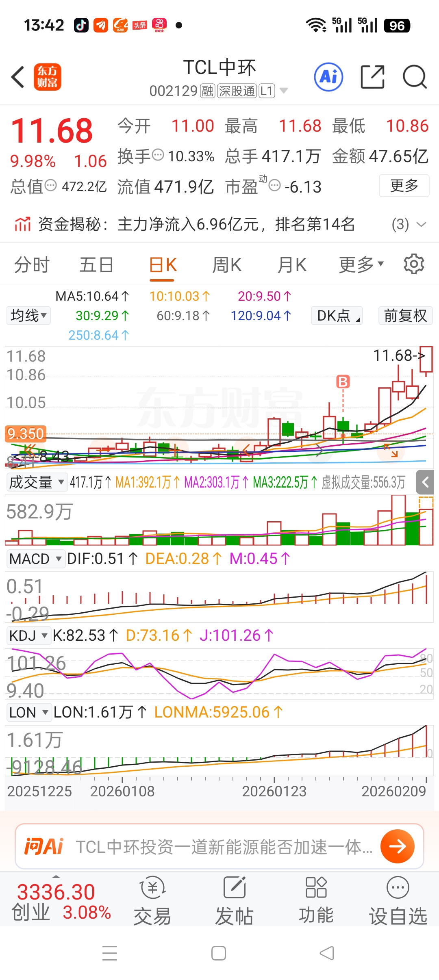
Task: Tap 创业 index 3336.30 ticker
Action: 61,902
